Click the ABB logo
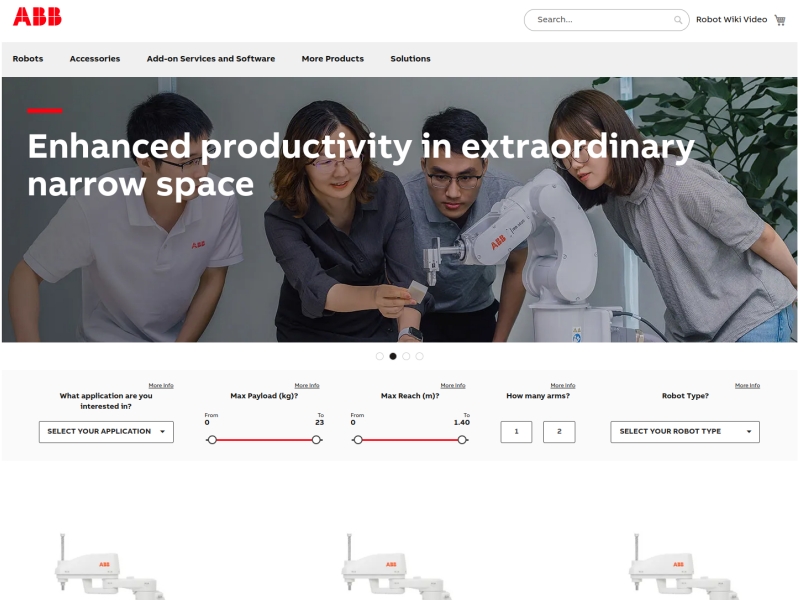The width and height of the screenshot is (800, 600). point(37,17)
